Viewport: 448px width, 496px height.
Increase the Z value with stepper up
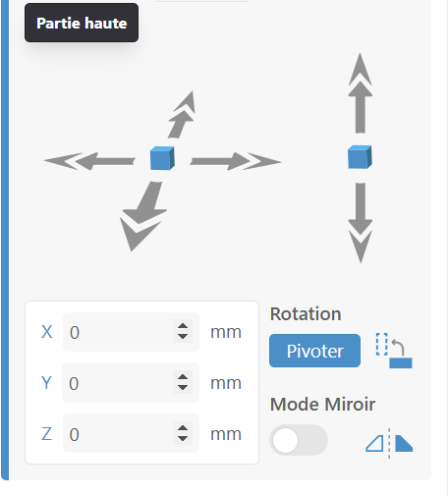[183, 428]
